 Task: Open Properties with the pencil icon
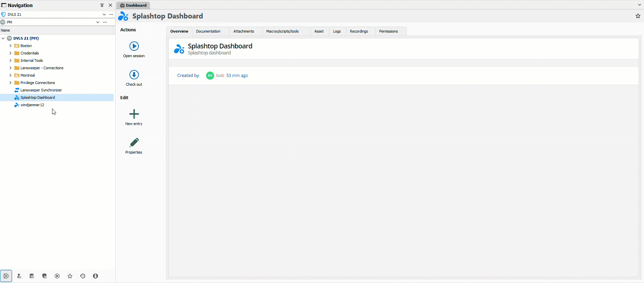coord(134,143)
